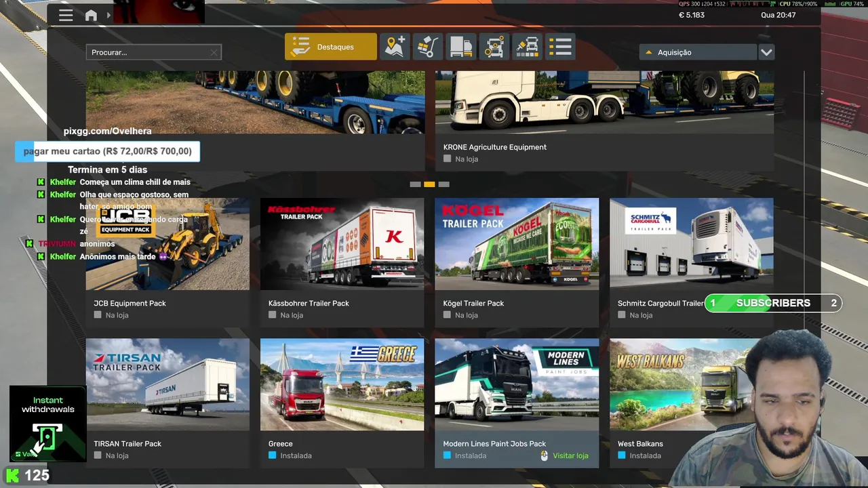
Task: Open the trailers category icon
Action: tap(461, 47)
